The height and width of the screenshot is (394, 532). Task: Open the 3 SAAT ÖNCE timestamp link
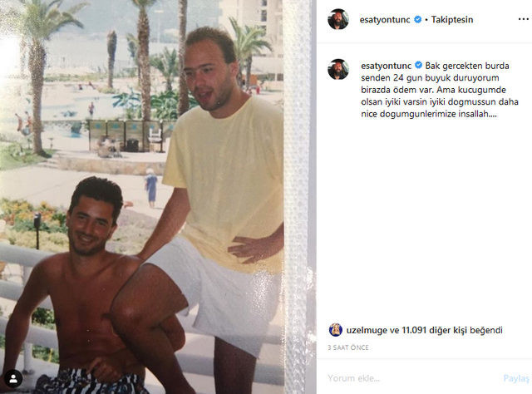[348, 347]
